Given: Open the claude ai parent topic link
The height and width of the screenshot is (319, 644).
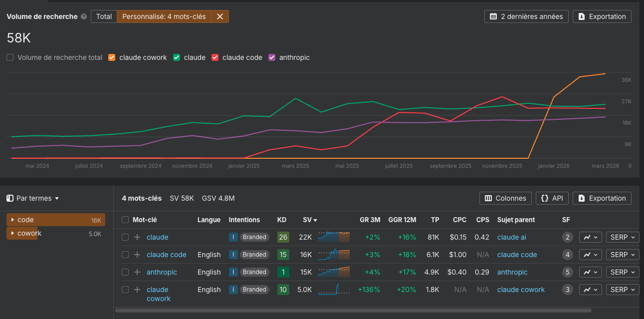Looking at the screenshot, I should click(x=511, y=237).
